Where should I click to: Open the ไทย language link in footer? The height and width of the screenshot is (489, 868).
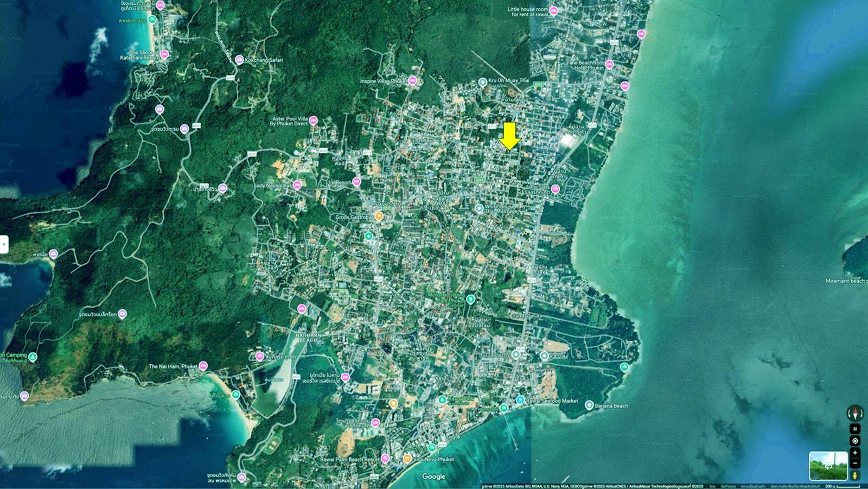coord(712,486)
